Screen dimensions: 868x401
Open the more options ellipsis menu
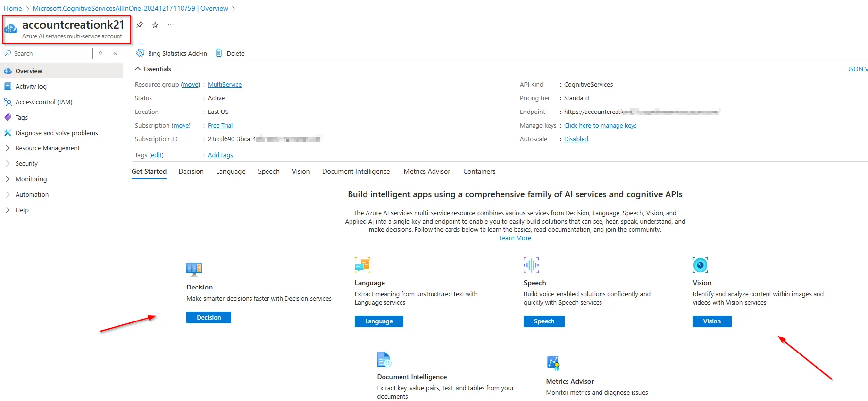(171, 25)
